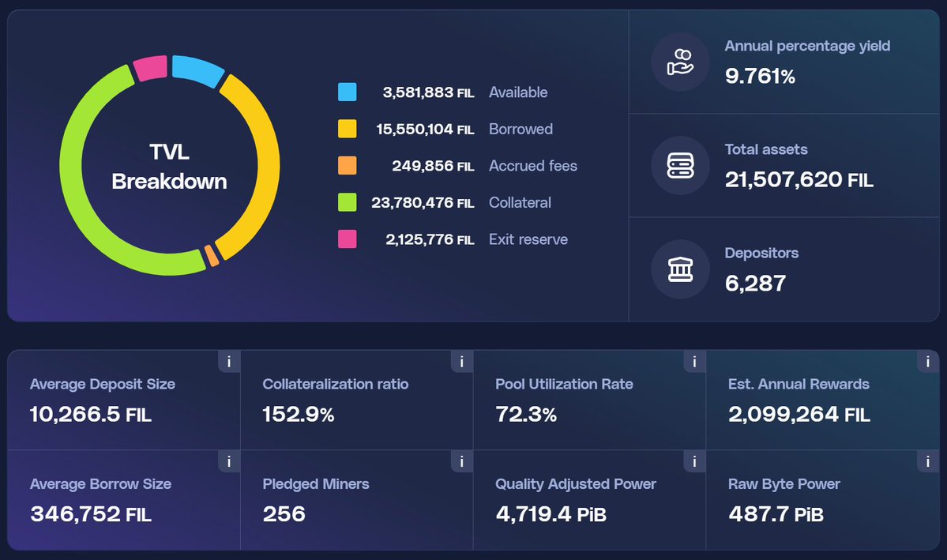Select the green Collateral legend swatch
The image size is (947, 560).
(x=347, y=202)
